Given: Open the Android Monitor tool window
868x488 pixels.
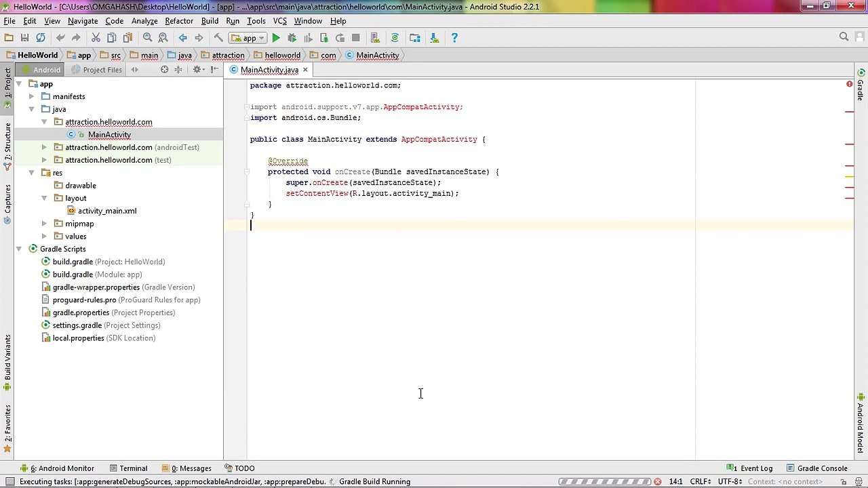Looking at the screenshot, I should click(58, 468).
